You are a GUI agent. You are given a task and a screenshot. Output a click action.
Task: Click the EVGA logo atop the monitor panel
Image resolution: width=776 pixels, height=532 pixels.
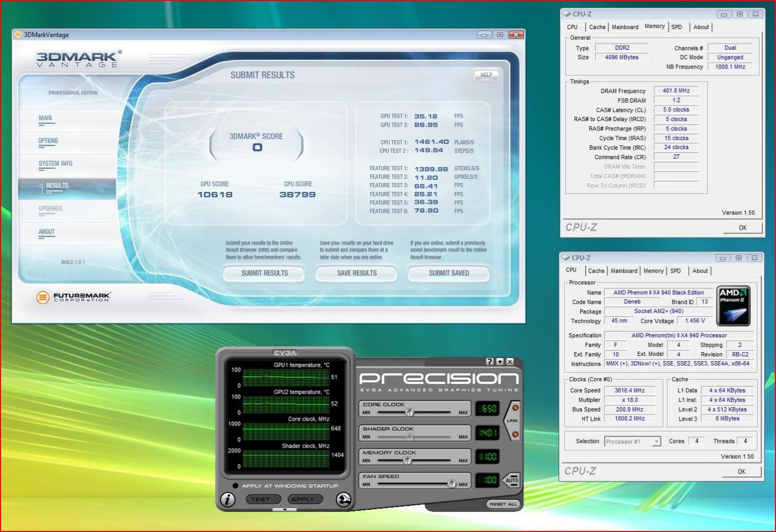click(x=285, y=353)
